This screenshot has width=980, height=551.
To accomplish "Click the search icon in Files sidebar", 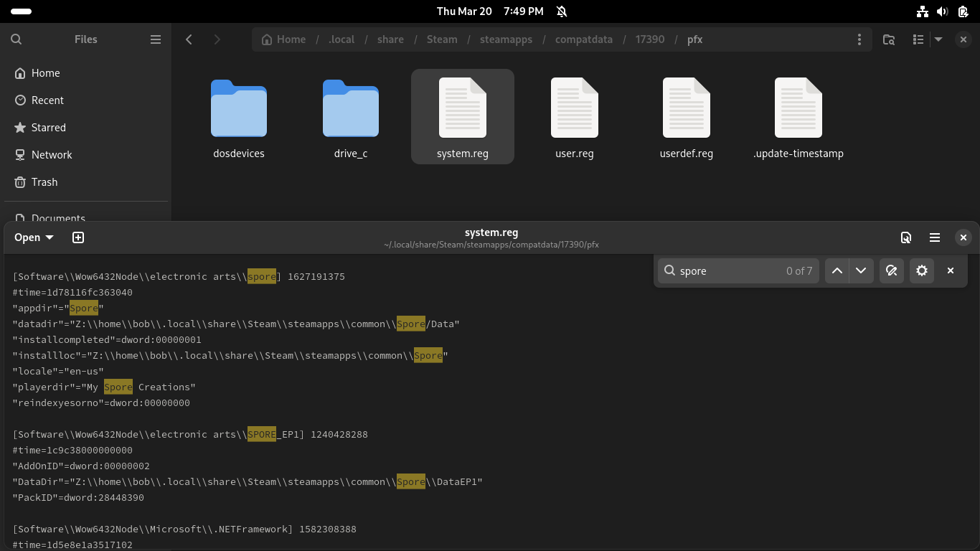I will coord(17,39).
